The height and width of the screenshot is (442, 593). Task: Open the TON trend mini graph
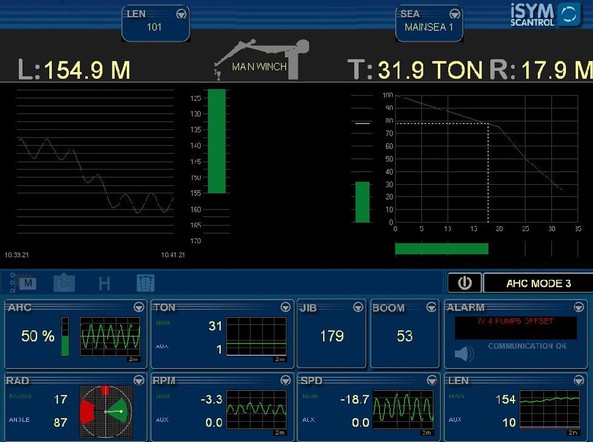click(x=256, y=337)
